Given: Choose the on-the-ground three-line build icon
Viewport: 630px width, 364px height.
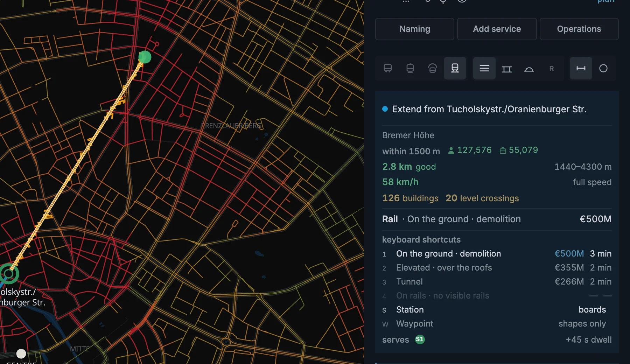Looking at the screenshot, I should pyautogui.click(x=484, y=68).
